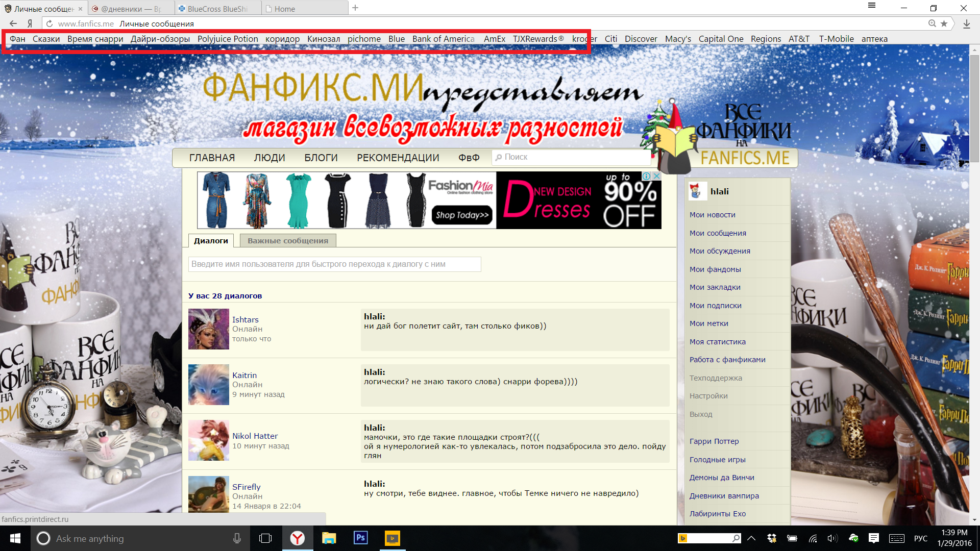Open Мои закладки in sidebar

point(715,287)
